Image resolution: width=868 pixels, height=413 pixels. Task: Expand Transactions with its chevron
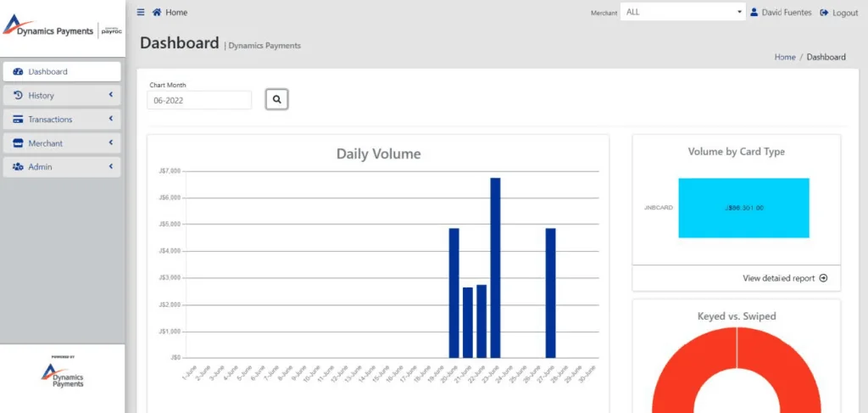(x=111, y=119)
